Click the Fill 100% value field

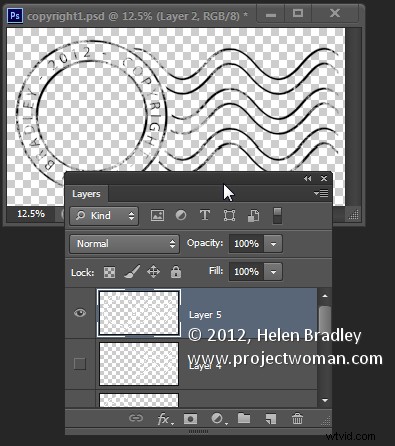pyautogui.click(x=246, y=272)
